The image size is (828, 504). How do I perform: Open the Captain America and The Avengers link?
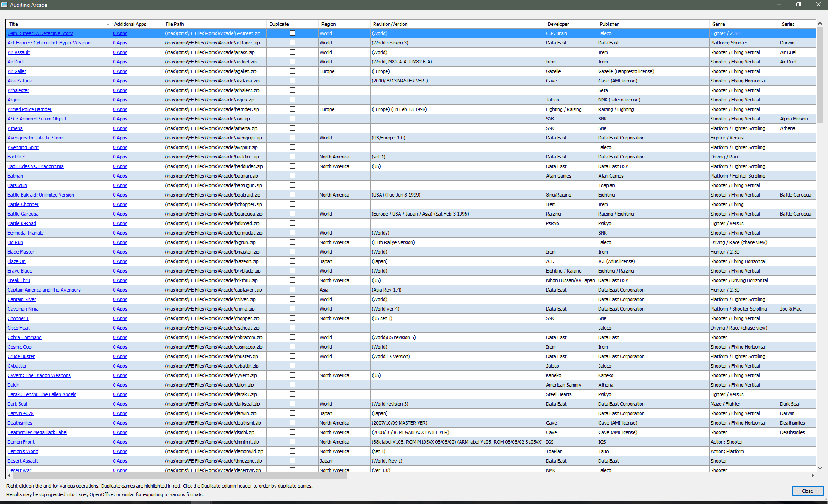click(44, 290)
